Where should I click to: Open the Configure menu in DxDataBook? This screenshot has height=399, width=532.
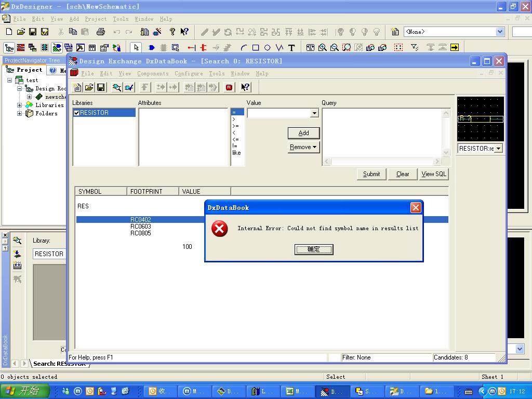[x=189, y=74]
